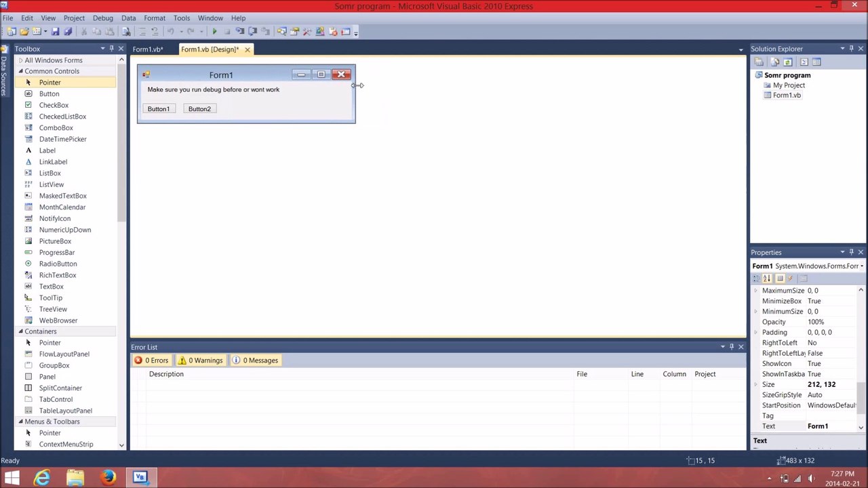The width and height of the screenshot is (868, 488).
Task: Click the Undo toolbar icon
Action: [x=171, y=31]
